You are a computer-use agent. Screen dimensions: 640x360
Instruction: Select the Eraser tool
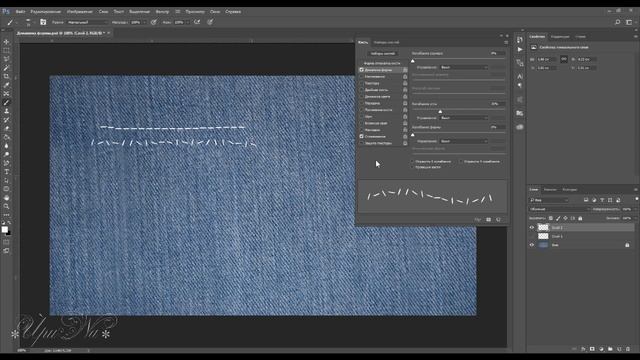(6, 128)
